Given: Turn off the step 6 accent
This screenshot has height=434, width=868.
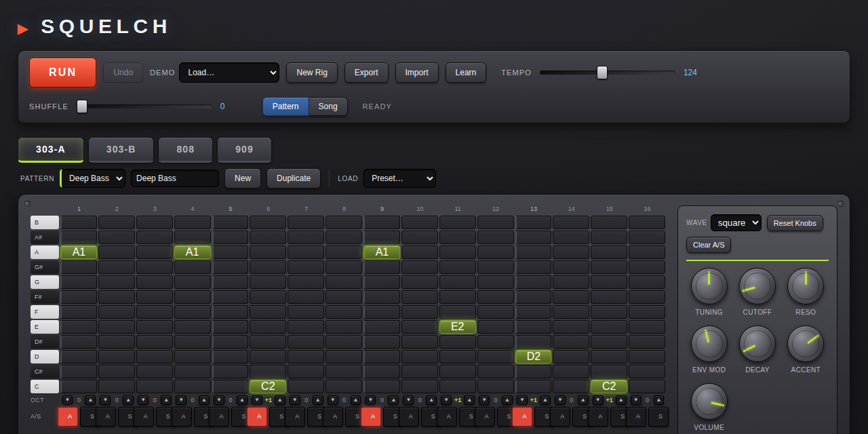Looking at the screenshot, I should pos(257,416).
